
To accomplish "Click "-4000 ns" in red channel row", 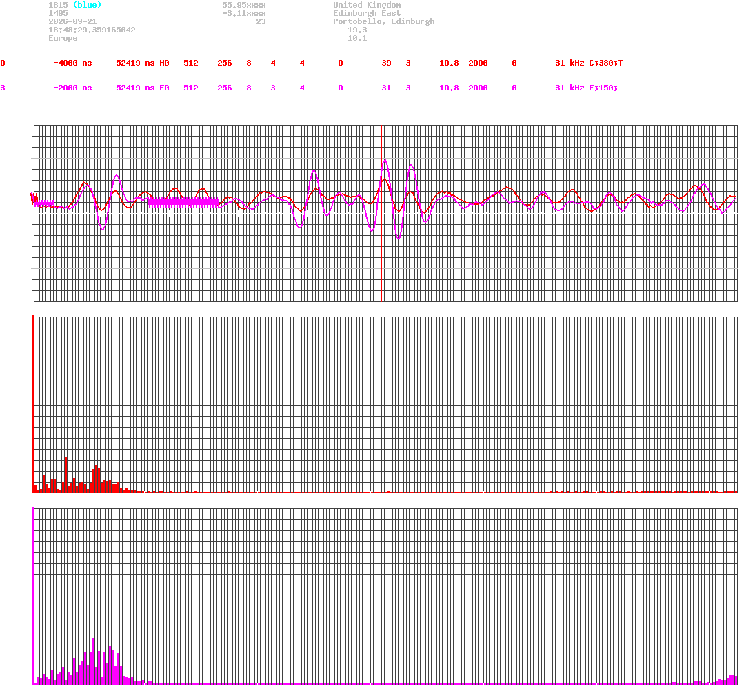I will (x=72, y=63).
